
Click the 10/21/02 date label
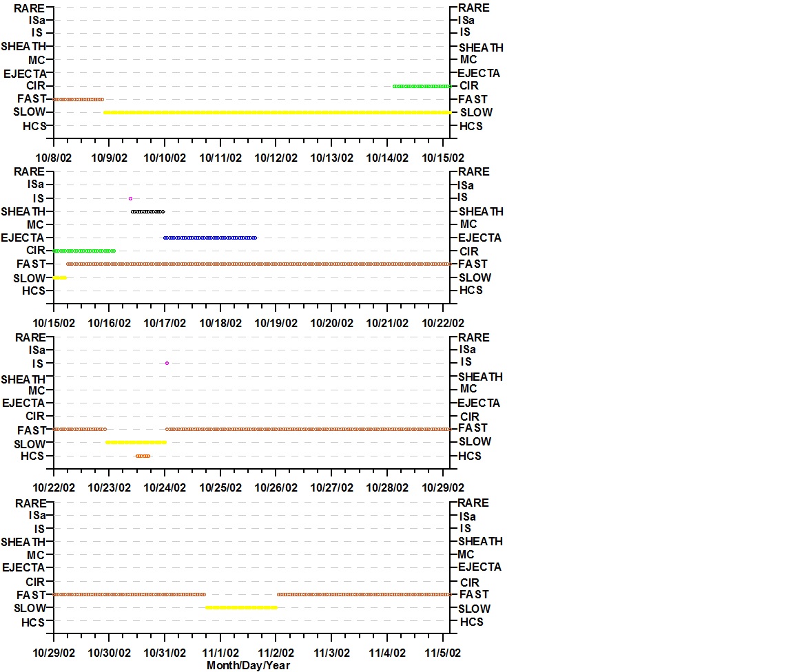click(x=387, y=323)
